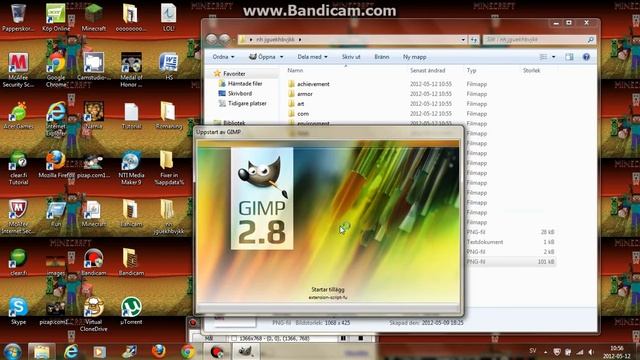Viewport: 640px width, 360px height.
Task: Open the Camstudio desktop shortcut
Action: (93, 66)
